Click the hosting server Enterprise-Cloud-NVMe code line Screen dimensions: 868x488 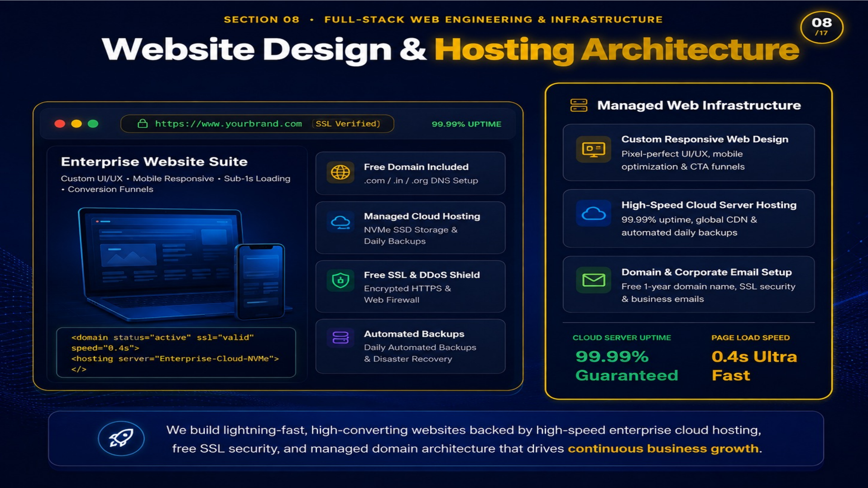(175, 359)
